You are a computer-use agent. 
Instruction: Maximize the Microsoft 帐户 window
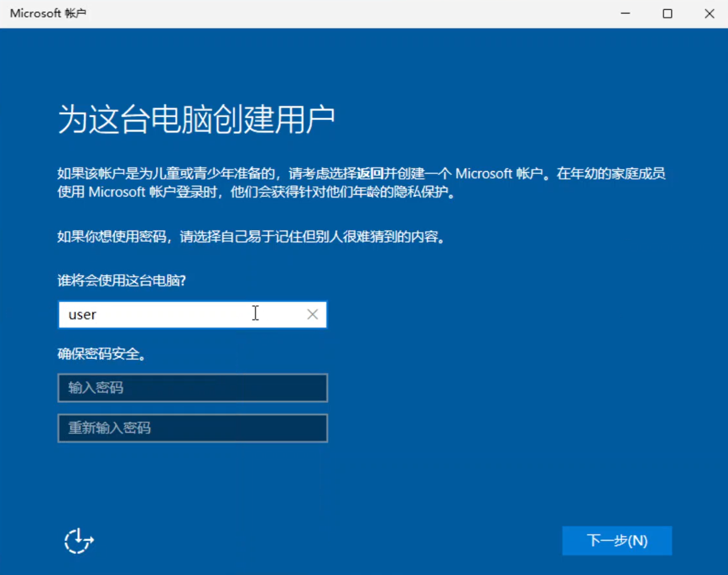[667, 14]
